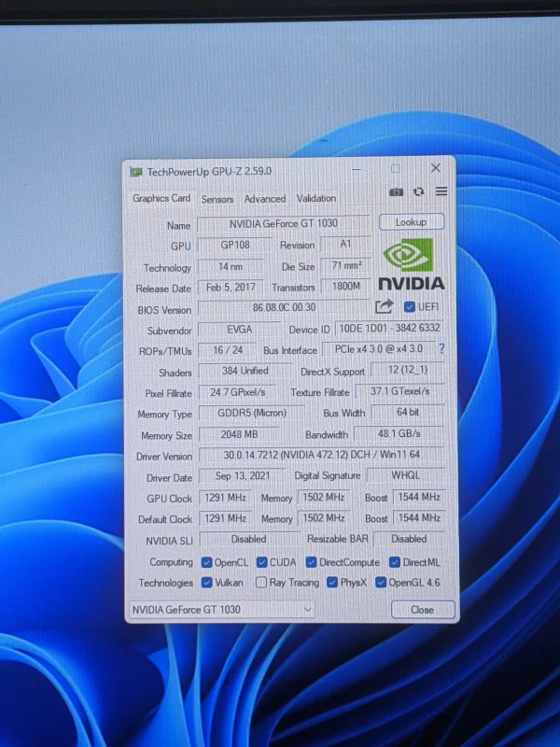Click the GPU Clock row Boost 1544 MHz
560x747 pixels.
point(419,497)
